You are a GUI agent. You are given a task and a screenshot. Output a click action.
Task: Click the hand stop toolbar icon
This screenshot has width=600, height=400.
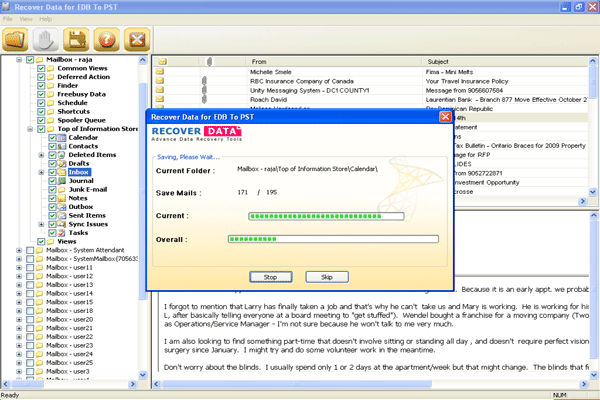pyautogui.click(x=44, y=37)
